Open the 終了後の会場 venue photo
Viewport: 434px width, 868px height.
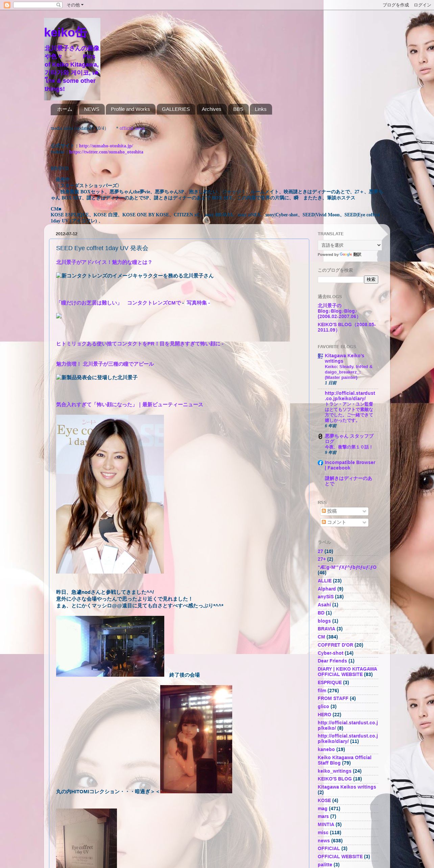tap(110, 646)
